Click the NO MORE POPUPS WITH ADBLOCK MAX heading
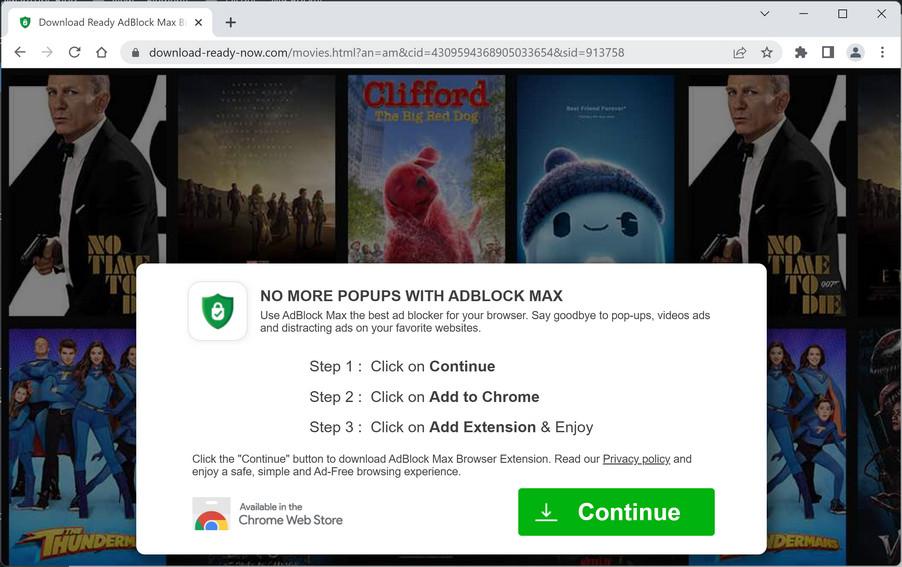Image resolution: width=902 pixels, height=567 pixels. coord(411,296)
